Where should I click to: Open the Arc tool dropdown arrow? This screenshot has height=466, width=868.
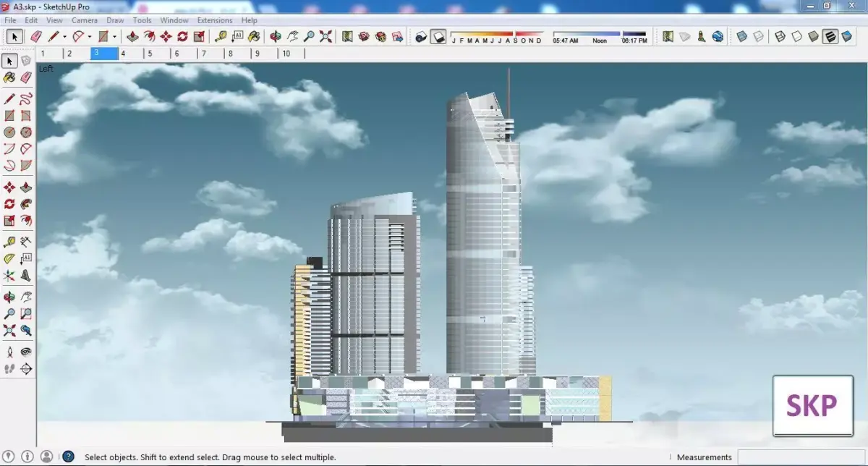coord(89,36)
